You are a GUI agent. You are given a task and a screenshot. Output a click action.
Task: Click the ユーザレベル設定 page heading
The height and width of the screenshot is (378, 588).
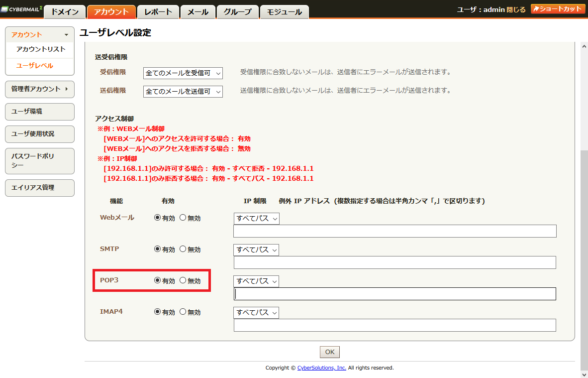pyautogui.click(x=115, y=33)
